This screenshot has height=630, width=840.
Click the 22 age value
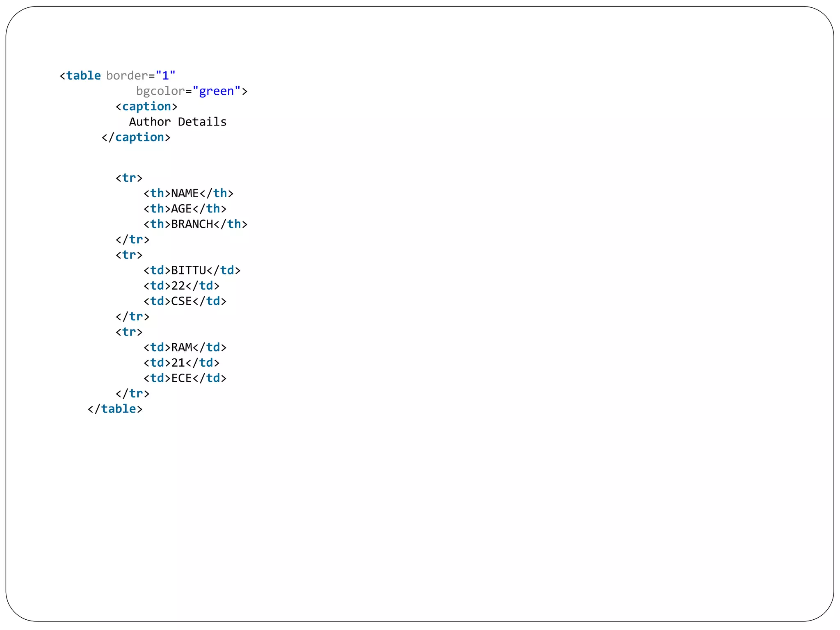178,286
